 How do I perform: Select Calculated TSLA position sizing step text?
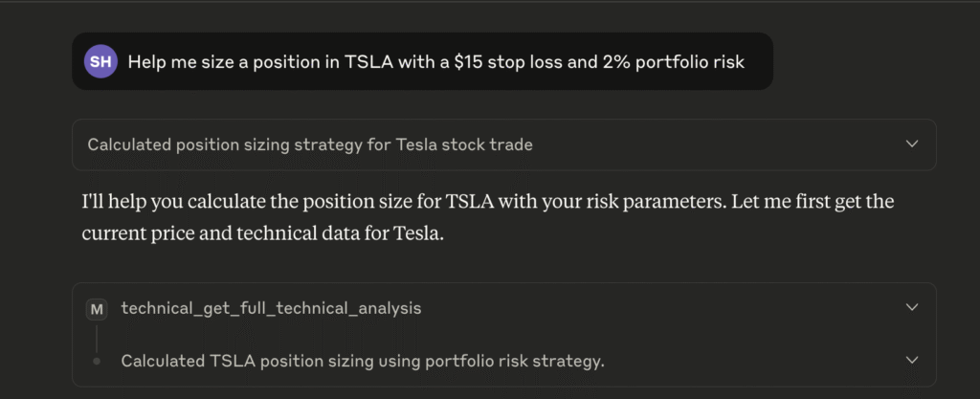pyautogui.click(x=363, y=361)
